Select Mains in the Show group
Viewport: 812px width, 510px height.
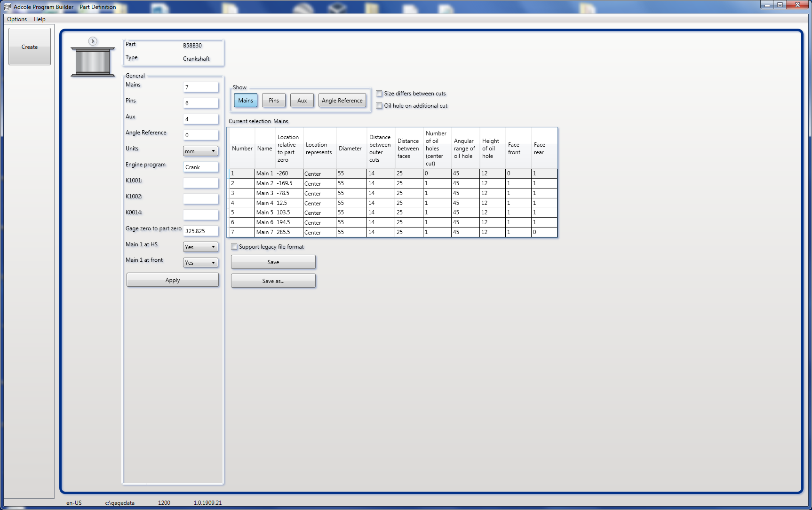click(x=245, y=100)
